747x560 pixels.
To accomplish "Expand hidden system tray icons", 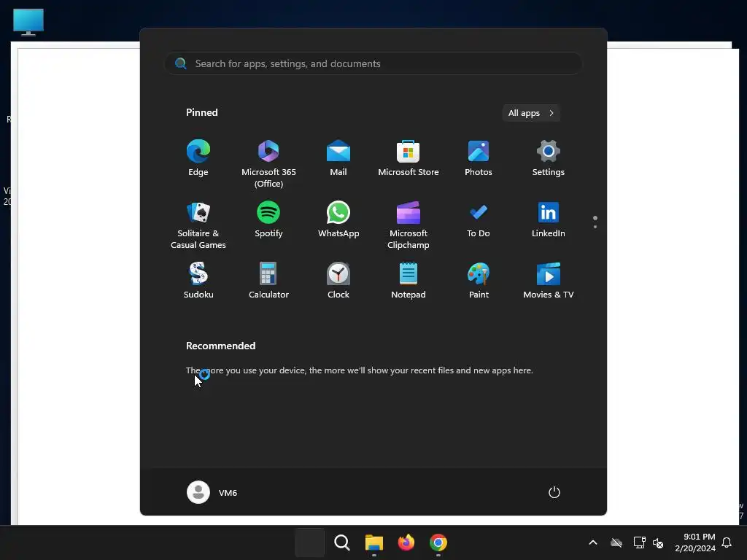I will point(592,542).
